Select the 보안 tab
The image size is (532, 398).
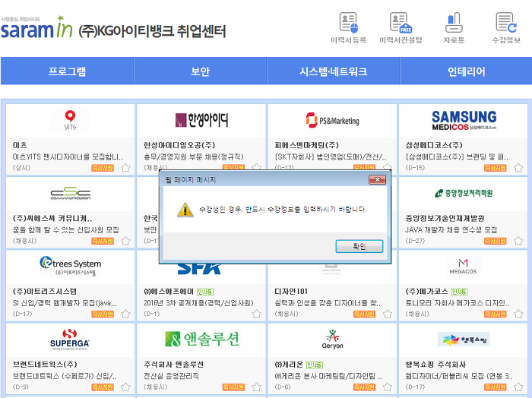pyautogui.click(x=201, y=71)
